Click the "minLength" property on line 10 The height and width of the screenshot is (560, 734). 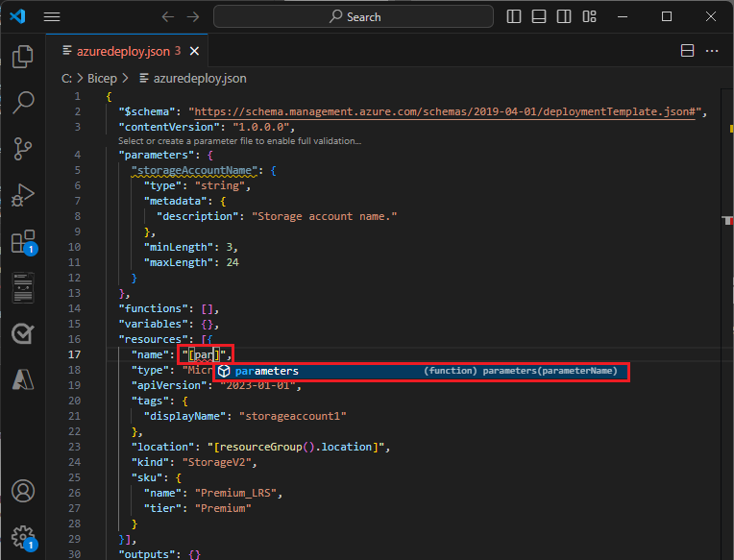coord(179,247)
